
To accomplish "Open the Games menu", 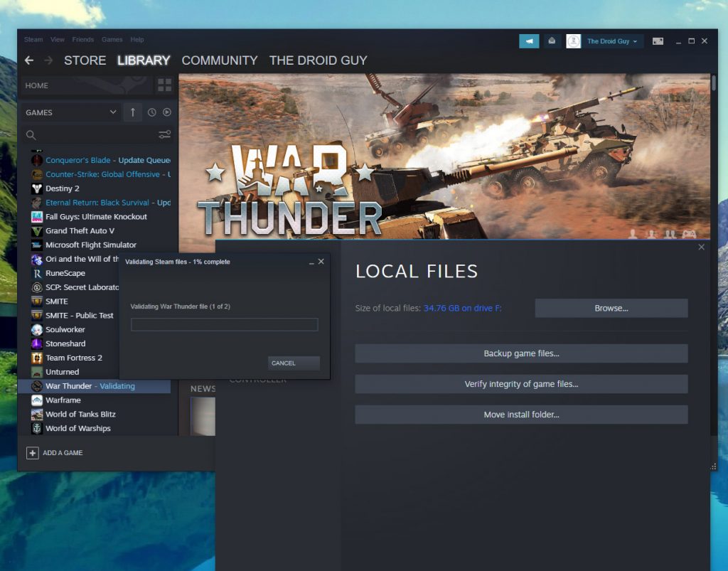I will pos(112,39).
